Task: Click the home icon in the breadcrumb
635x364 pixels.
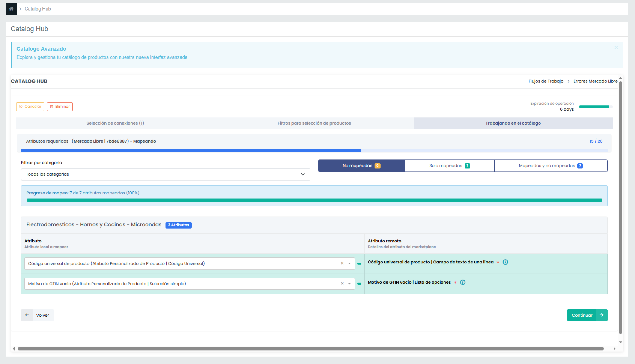Action: click(11, 9)
